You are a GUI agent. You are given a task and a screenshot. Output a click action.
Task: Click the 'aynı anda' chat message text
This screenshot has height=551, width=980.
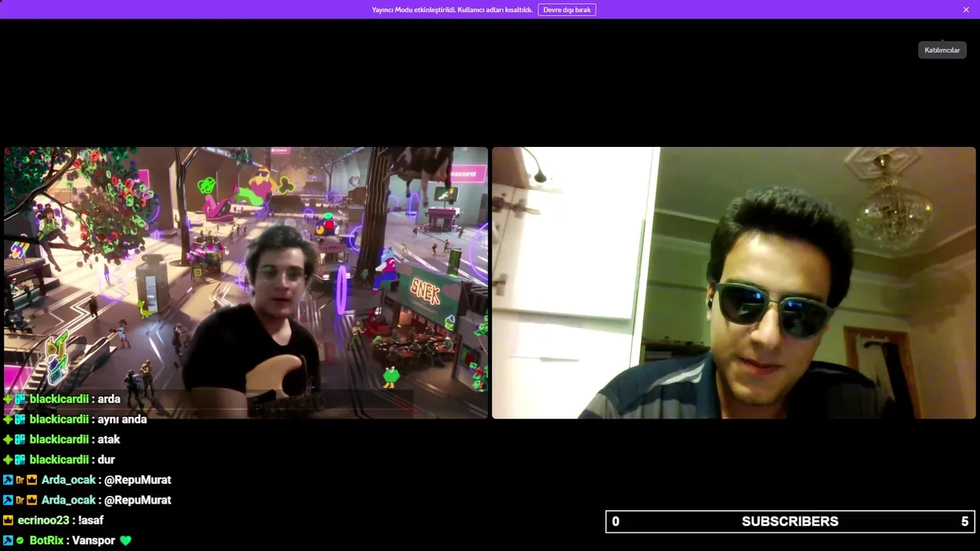pos(122,419)
